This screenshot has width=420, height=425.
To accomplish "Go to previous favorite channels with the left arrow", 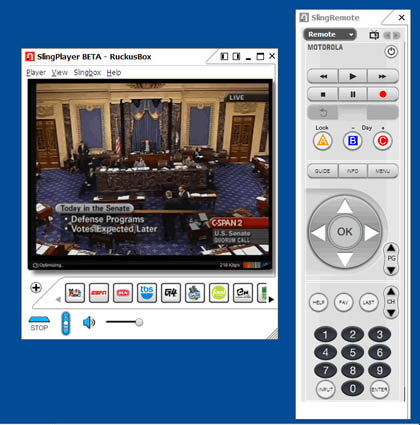I will 58,299.
